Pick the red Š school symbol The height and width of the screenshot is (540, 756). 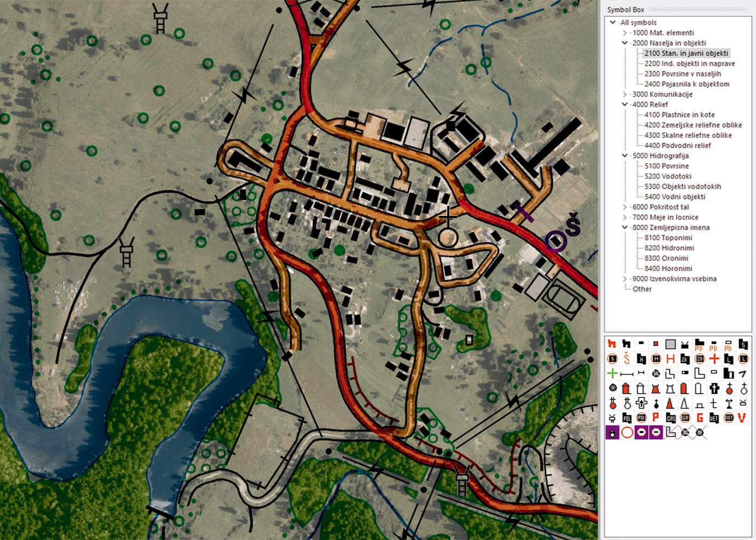(626, 359)
